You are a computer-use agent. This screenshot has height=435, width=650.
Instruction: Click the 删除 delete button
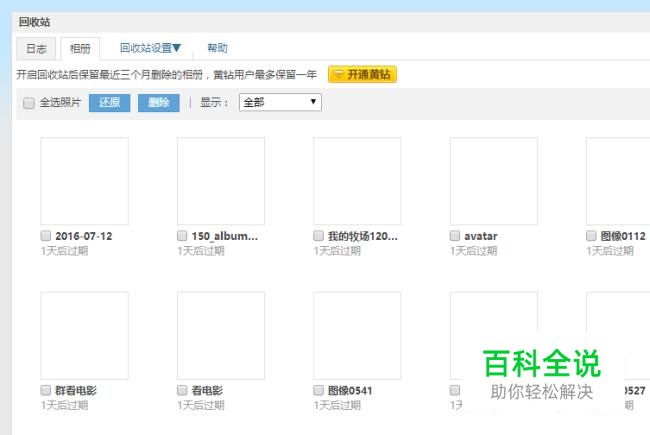click(159, 102)
